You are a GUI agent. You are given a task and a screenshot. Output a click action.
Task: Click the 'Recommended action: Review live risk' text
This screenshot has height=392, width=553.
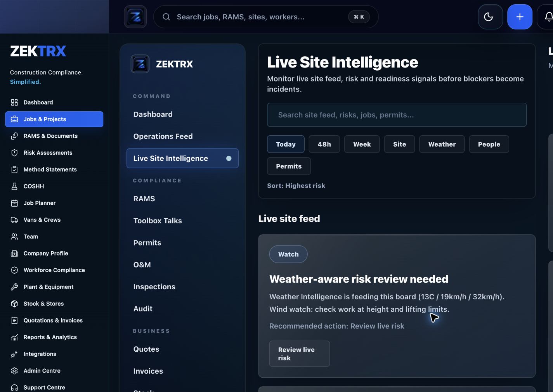[x=336, y=326]
